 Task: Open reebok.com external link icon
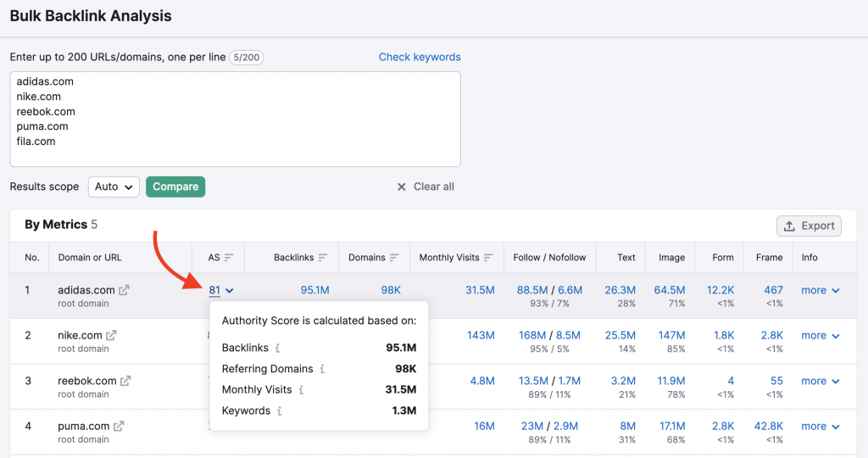point(125,381)
